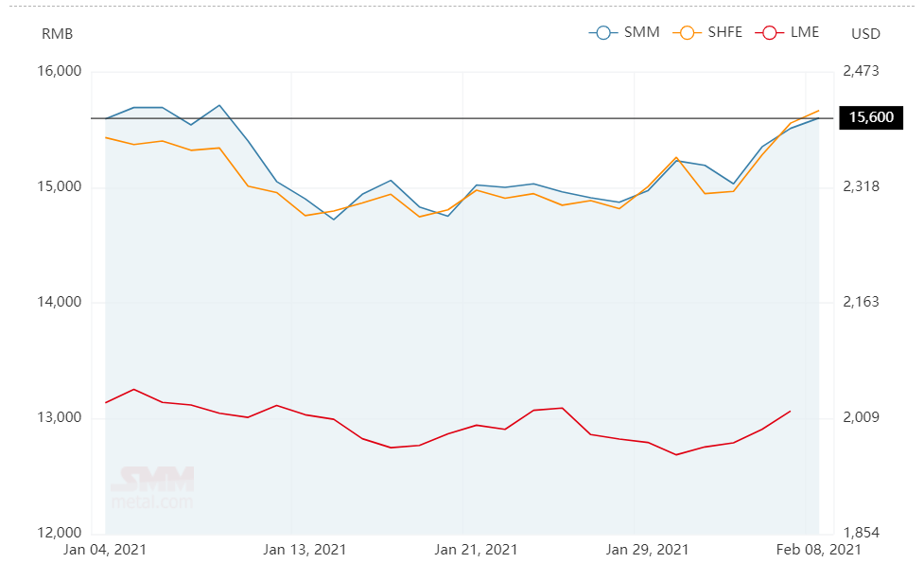Select the Jan 13, 2021 date label
The width and height of the screenshot is (924, 563).
(305, 550)
